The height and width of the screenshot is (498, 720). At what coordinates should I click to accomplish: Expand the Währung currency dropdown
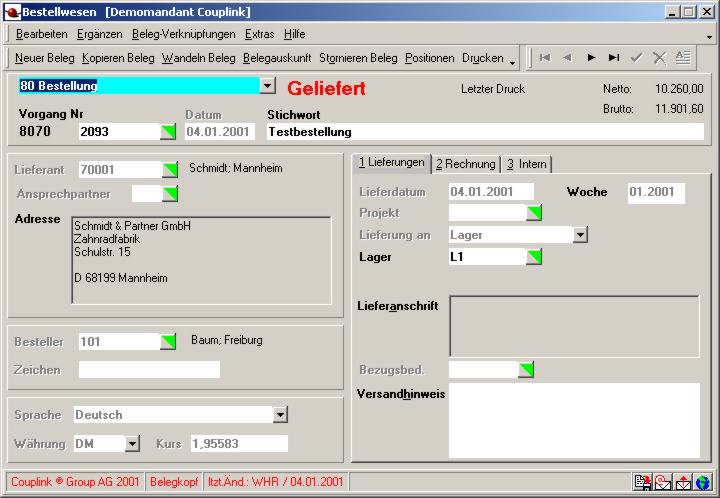pyautogui.click(x=132, y=443)
